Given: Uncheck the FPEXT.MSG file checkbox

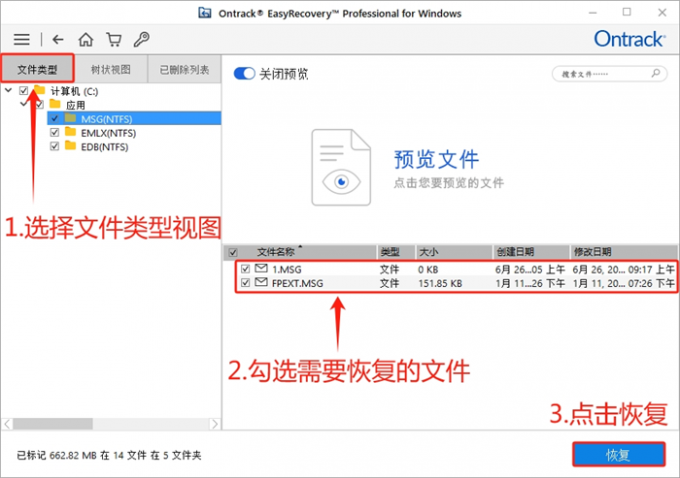Looking at the screenshot, I should (245, 283).
